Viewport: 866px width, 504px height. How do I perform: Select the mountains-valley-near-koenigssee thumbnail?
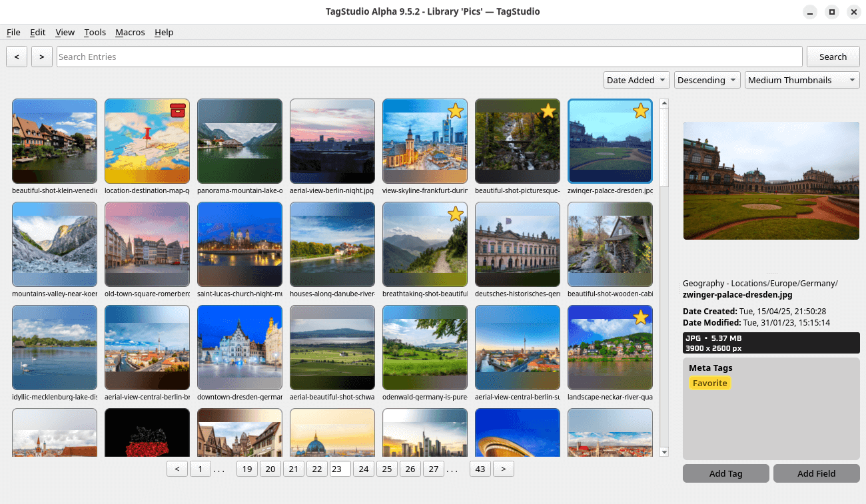click(55, 244)
